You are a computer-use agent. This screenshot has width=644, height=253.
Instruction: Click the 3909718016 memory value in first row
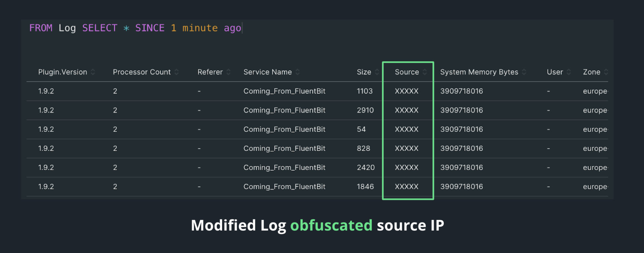(461, 91)
